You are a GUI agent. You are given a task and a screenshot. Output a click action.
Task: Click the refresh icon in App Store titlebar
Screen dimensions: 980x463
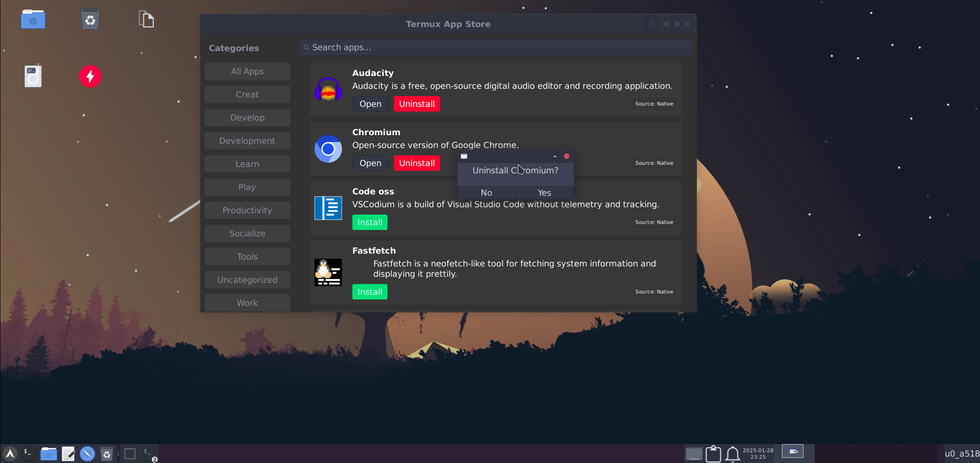(651, 24)
